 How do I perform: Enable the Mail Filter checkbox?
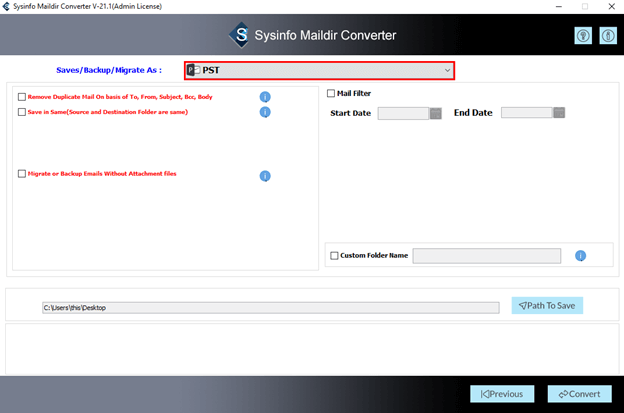(x=331, y=93)
